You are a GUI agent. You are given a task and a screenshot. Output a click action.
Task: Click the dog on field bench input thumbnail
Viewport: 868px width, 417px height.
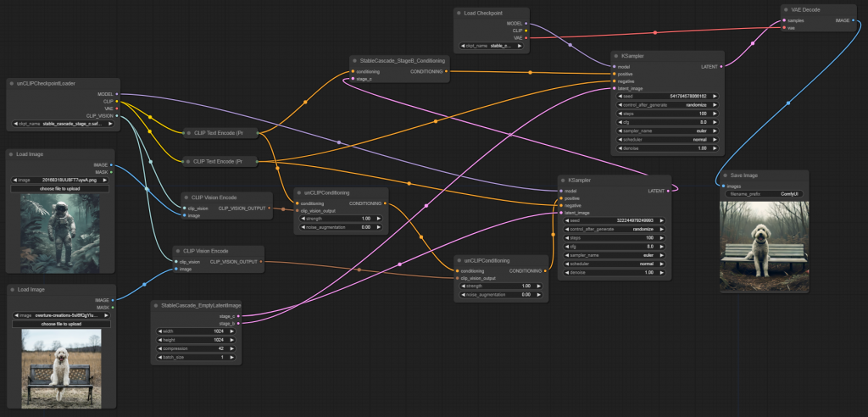pyautogui.click(x=61, y=369)
